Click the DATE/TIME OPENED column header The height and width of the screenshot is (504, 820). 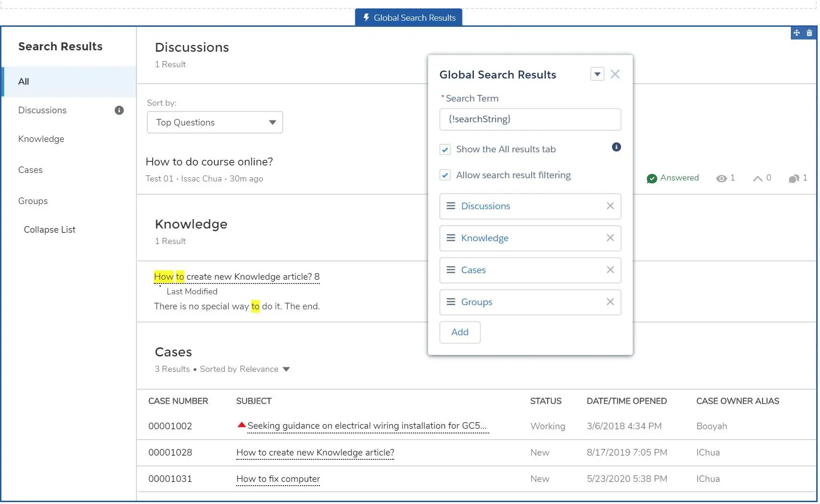tap(627, 401)
